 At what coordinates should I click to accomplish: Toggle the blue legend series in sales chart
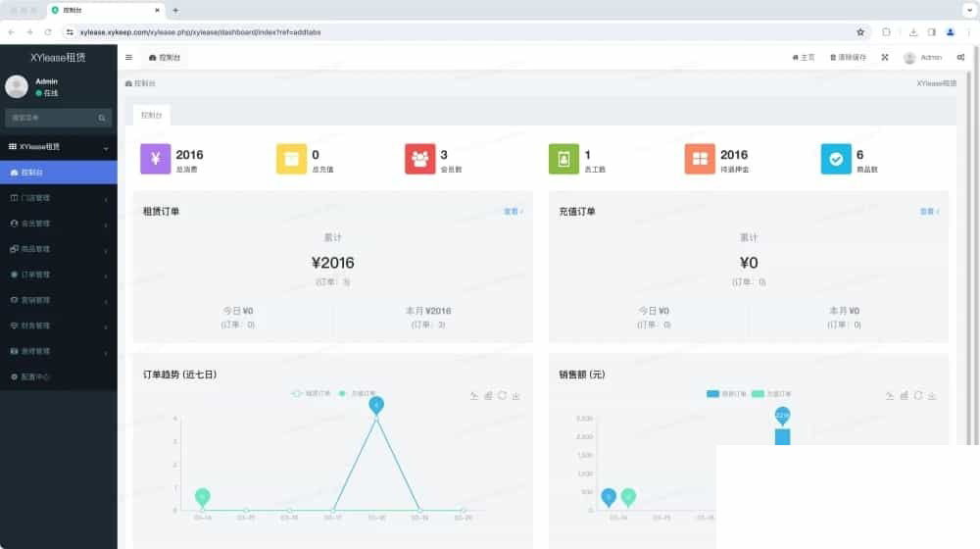click(725, 394)
